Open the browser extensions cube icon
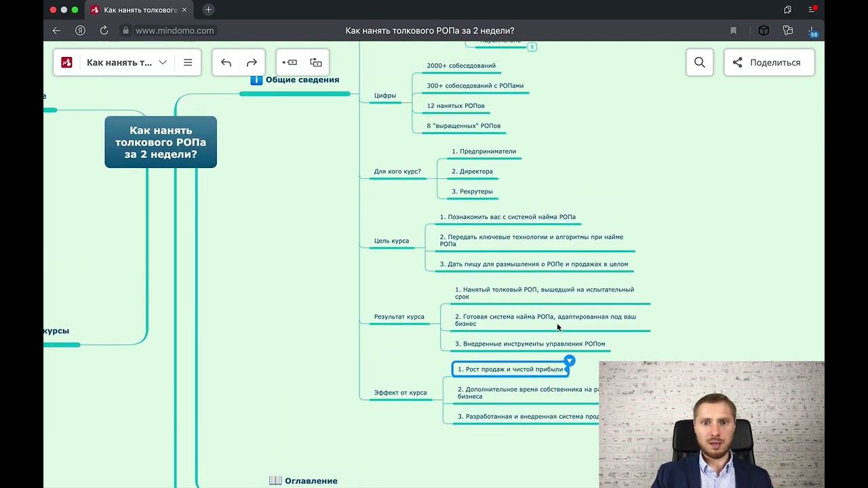The width and height of the screenshot is (868, 488). coord(764,30)
